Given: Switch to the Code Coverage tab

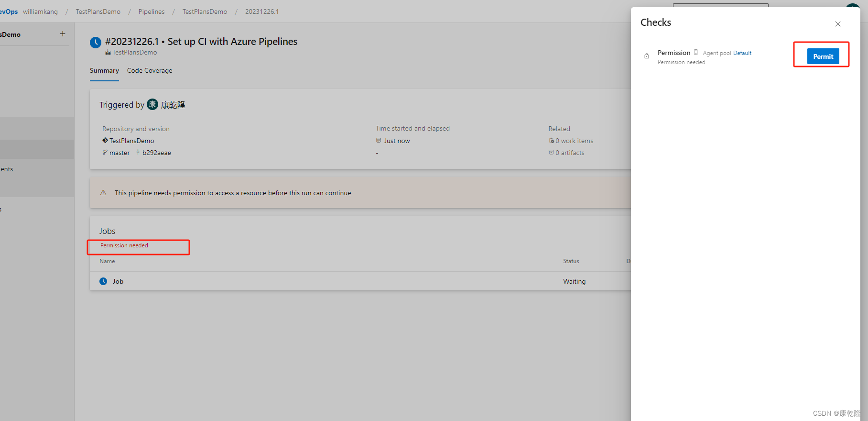Looking at the screenshot, I should [150, 70].
